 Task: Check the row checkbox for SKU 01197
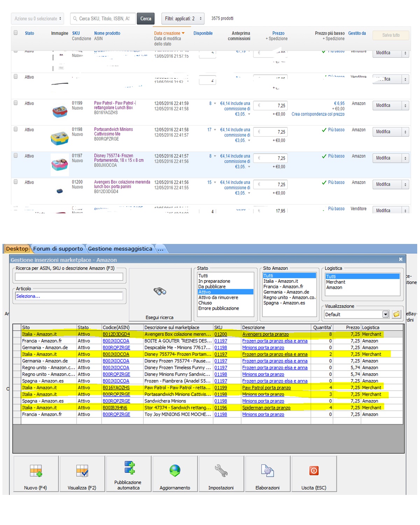point(15,155)
